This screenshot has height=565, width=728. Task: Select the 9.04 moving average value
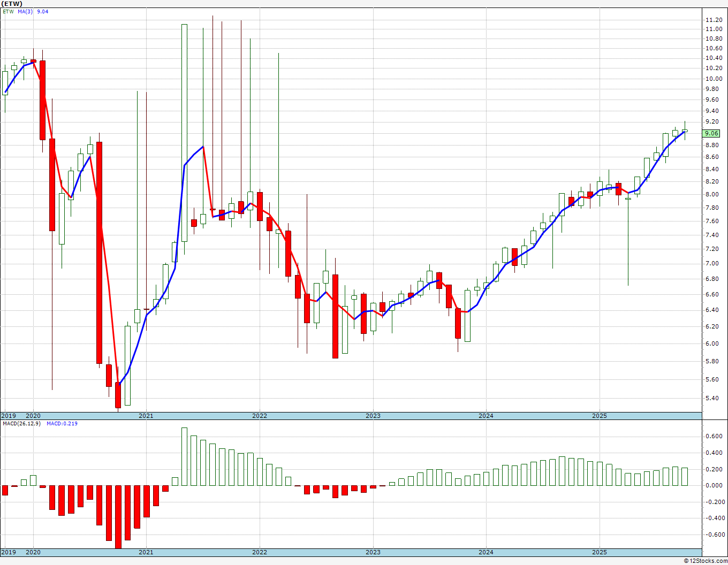[42, 11]
